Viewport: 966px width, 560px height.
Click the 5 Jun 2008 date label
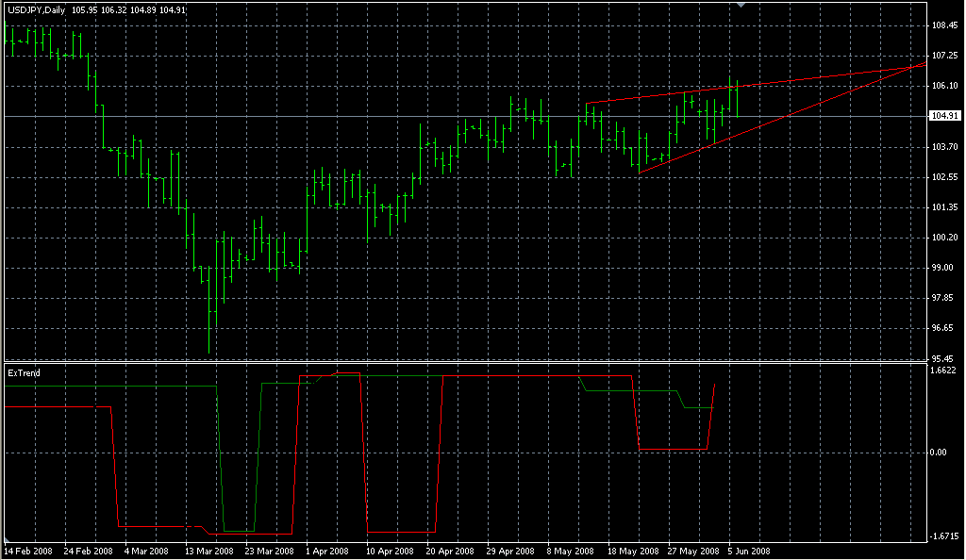coord(748,551)
